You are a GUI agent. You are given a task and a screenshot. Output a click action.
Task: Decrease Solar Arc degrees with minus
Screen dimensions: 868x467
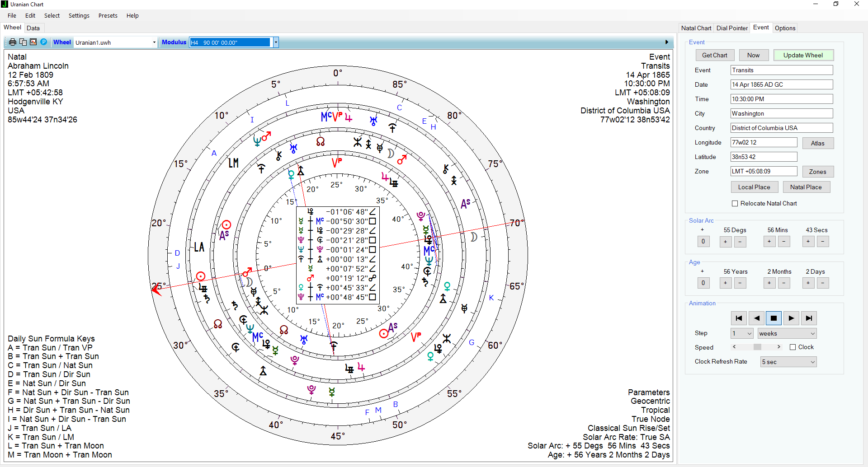740,242
